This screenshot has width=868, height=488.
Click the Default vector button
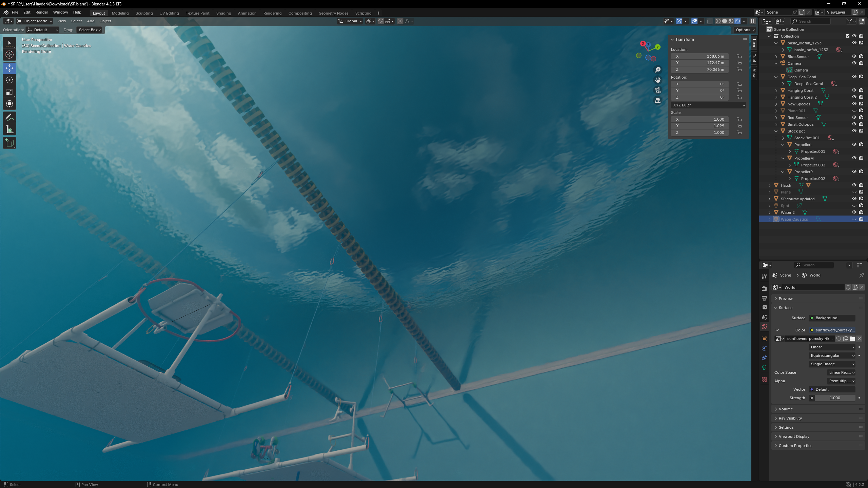(x=832, y=389)
